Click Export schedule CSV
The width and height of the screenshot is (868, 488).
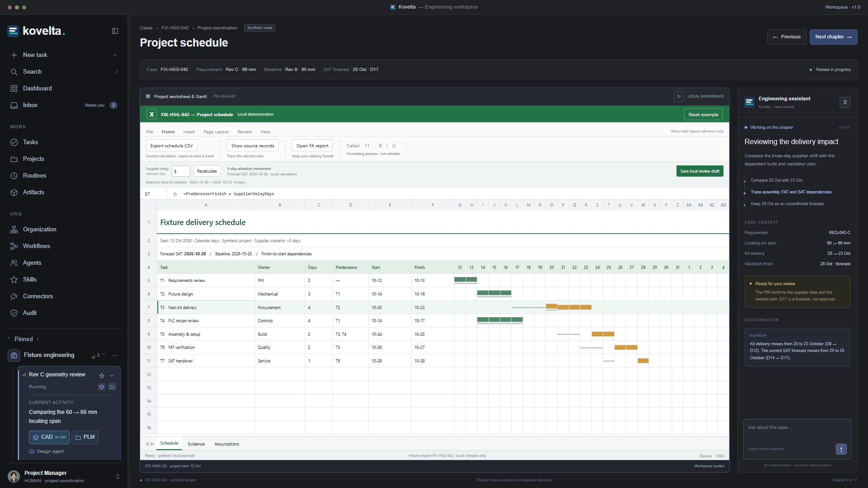(171, 146)
